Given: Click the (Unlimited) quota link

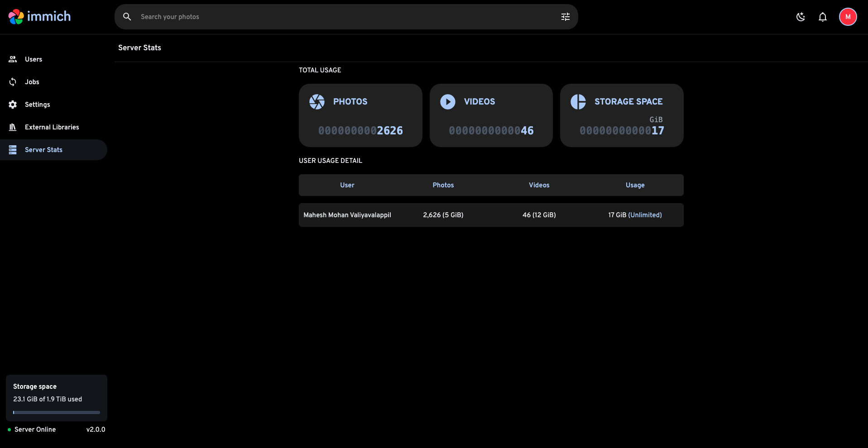Looking at the screenshot, I should coord(645,215).
